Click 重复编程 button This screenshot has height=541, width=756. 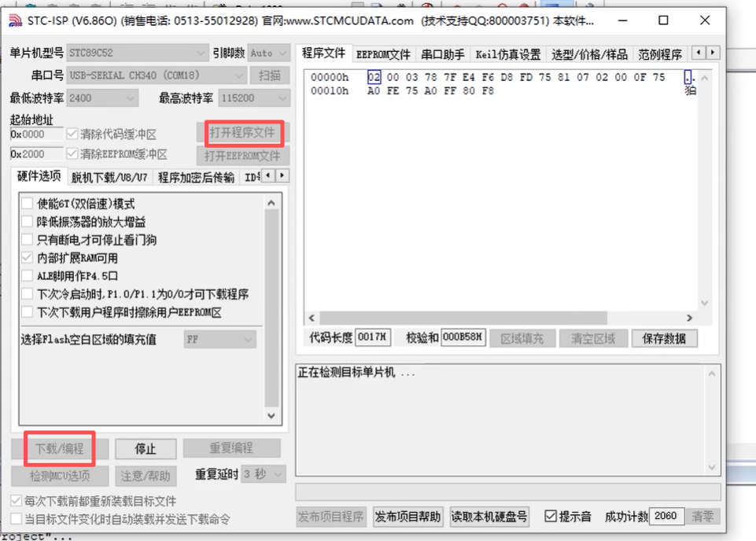coord(231,448)
